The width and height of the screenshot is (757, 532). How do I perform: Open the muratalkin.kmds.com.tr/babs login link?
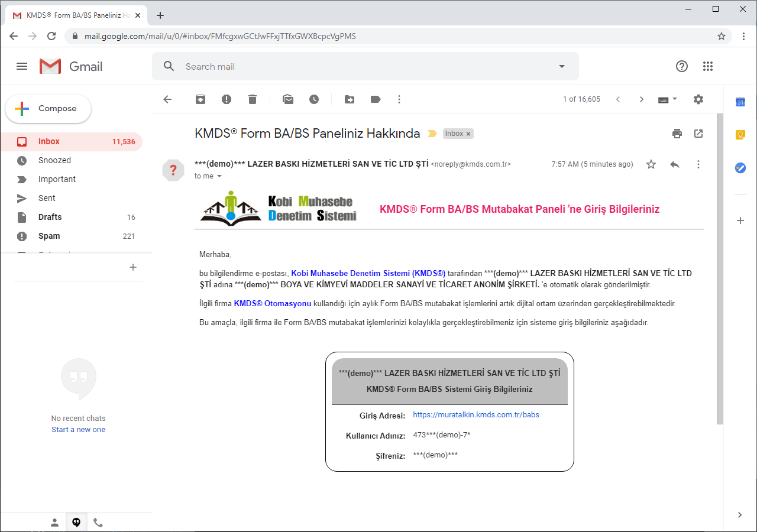tap(476, 415)
